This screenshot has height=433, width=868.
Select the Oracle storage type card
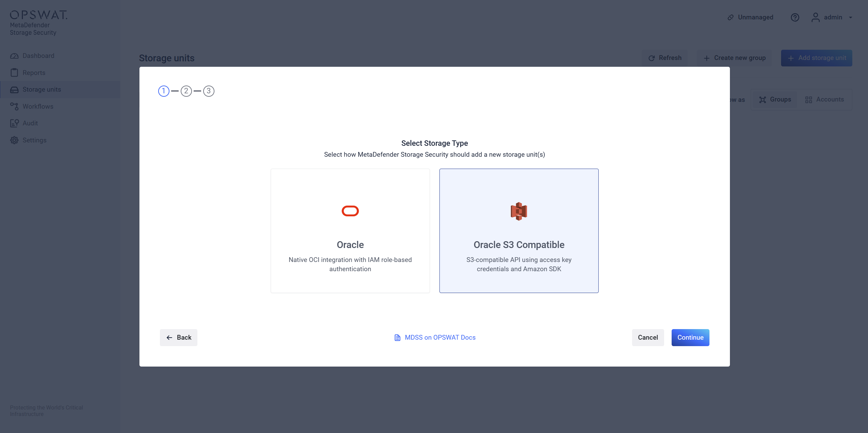pos(350,231)
